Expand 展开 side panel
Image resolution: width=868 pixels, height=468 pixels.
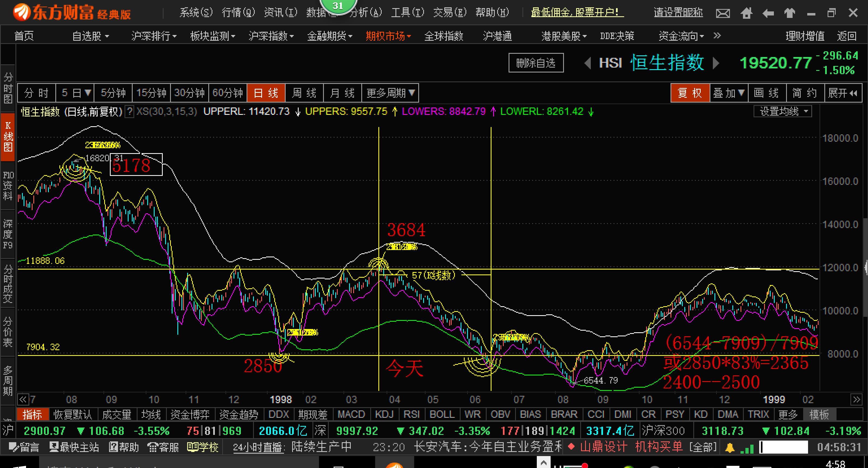843,93
